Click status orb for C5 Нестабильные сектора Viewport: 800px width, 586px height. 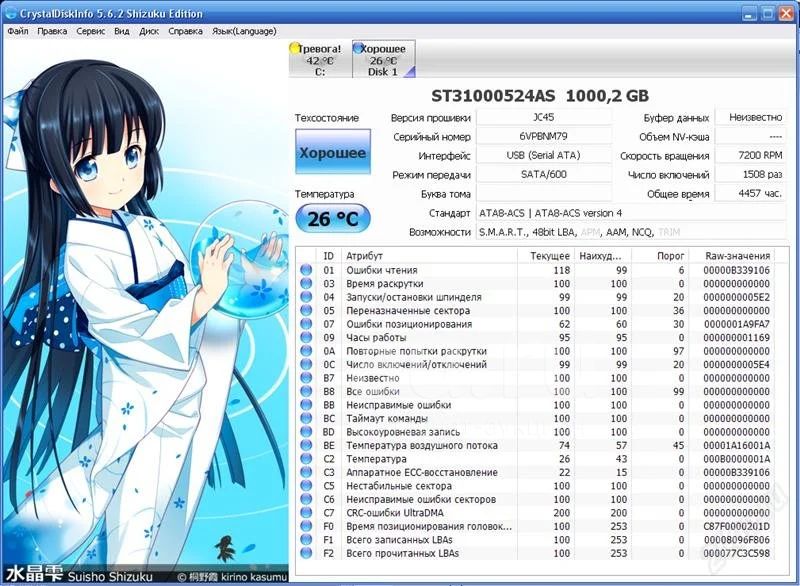click(306, 486)
